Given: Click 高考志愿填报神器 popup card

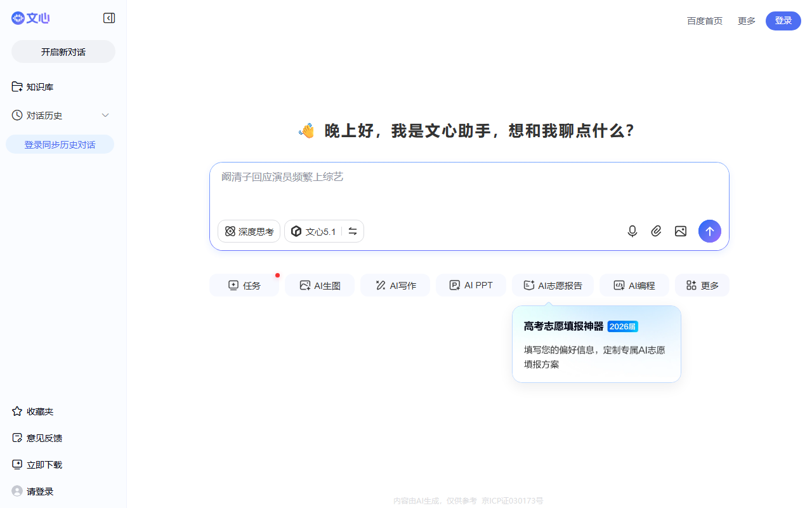Looking at the screenshot, I should [x=596, y=344].
